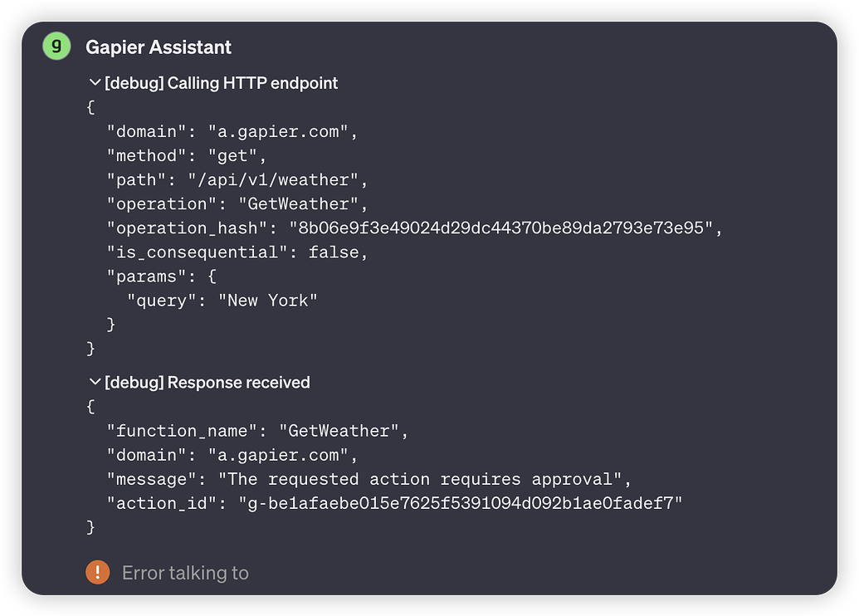Screen dimensions: 859x616
Task: Click the Gapier Assistant title
Action: (158, 47)
